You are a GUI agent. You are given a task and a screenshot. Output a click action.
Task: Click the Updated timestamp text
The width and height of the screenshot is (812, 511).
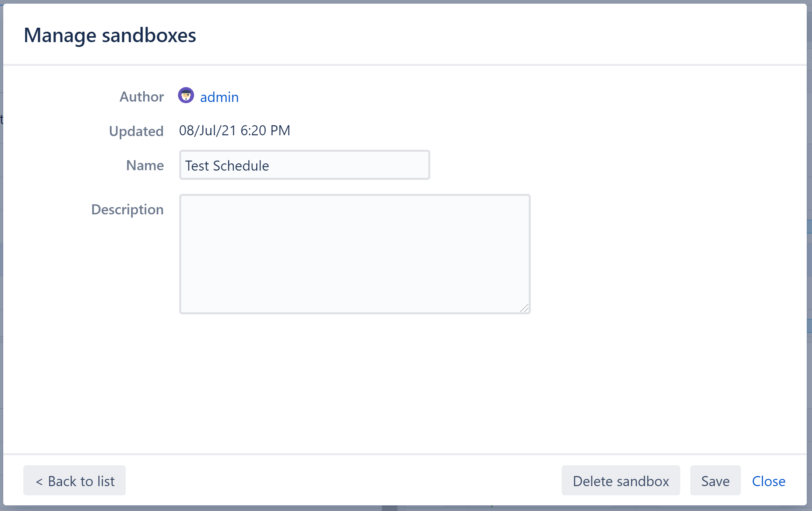pos(235,130)
